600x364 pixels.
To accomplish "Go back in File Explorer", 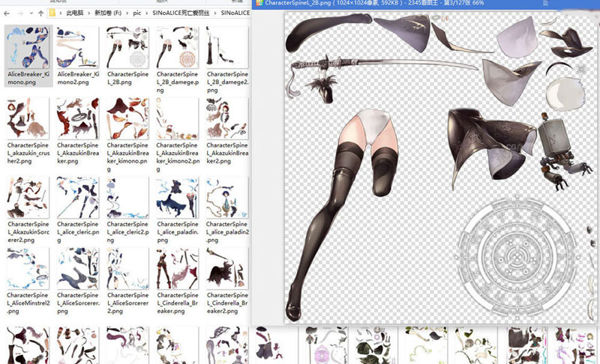I will [x=6, y=13].
